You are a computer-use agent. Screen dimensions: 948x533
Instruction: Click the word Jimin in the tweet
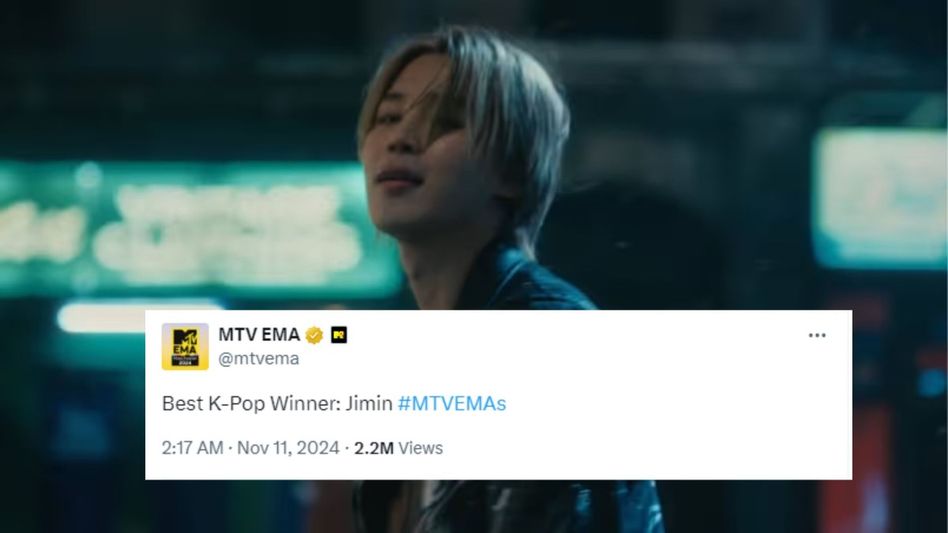(369, 403)
